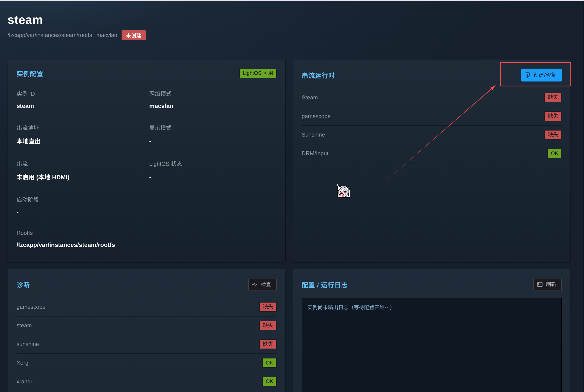This screenshot has width=584, height=392.
Task: Click the Xorg OK badge
Action: coord(269,363)
